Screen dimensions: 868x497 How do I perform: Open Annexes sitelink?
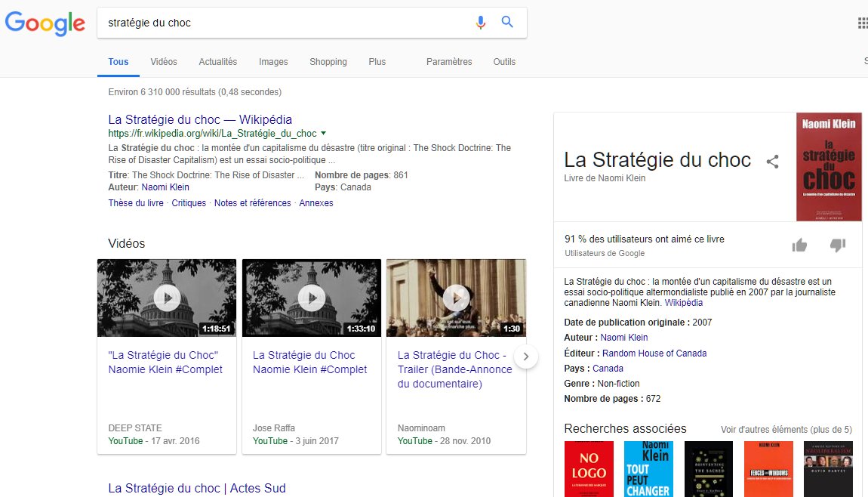coord(316,202)
